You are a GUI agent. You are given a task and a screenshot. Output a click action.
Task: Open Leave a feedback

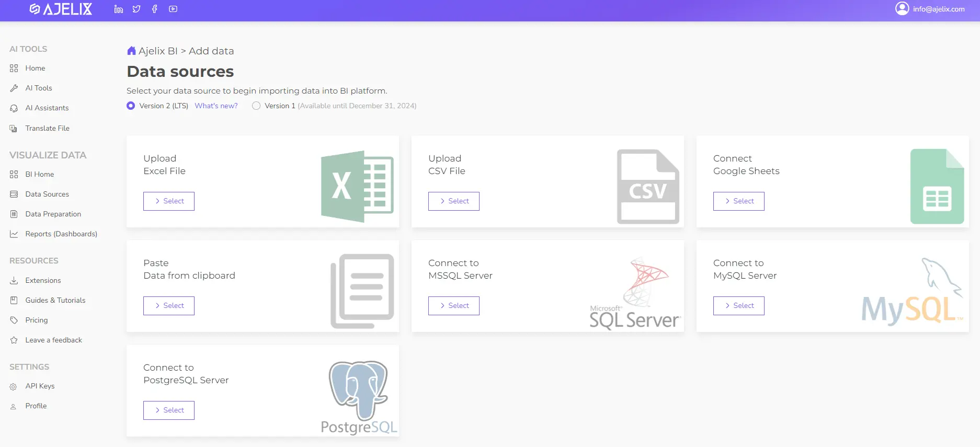[x=54, y=340]
